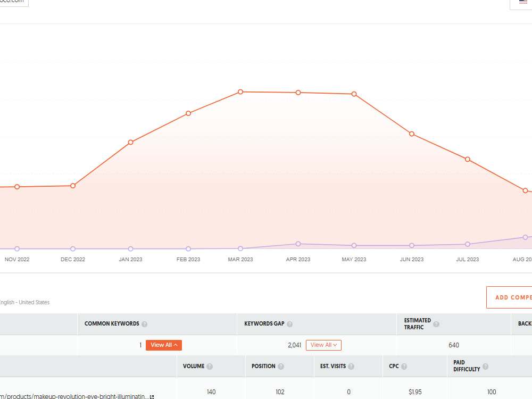This screenshot has width=532, height=399.
Task: Open the makeup-revolution-eye-bright product URL
Action: click(x=74, y=396)
